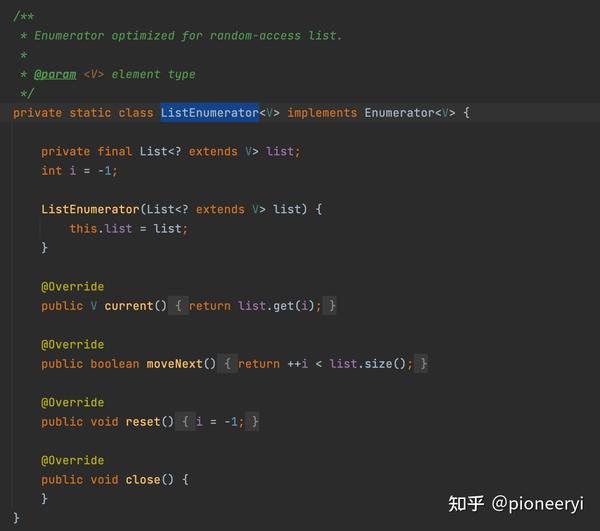
Task: Click the closing fold brace of current()
Action: point(332,306)
